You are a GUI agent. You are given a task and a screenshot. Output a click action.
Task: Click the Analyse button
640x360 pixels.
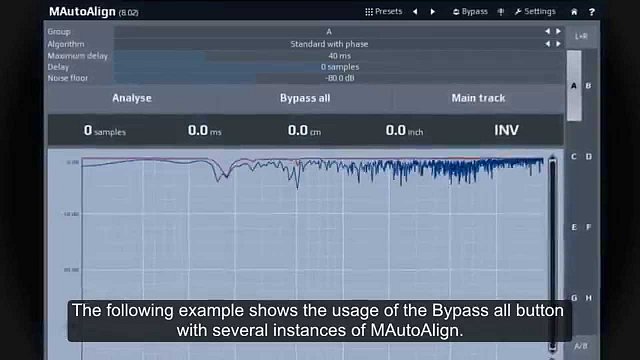point(132,98)
